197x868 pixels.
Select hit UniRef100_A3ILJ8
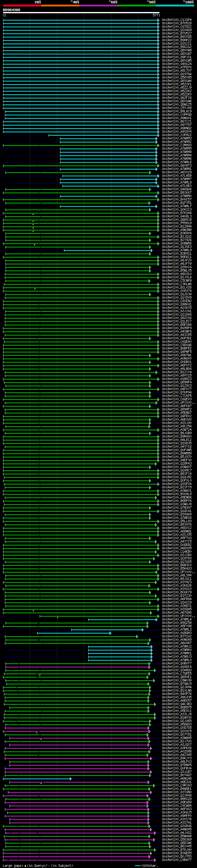[x=177, y=714]
